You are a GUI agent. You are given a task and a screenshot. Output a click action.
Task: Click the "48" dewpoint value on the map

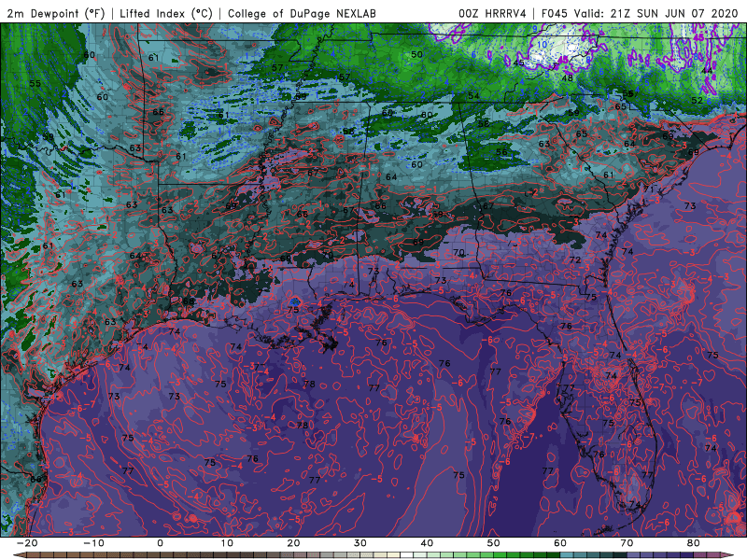(567, 77)
